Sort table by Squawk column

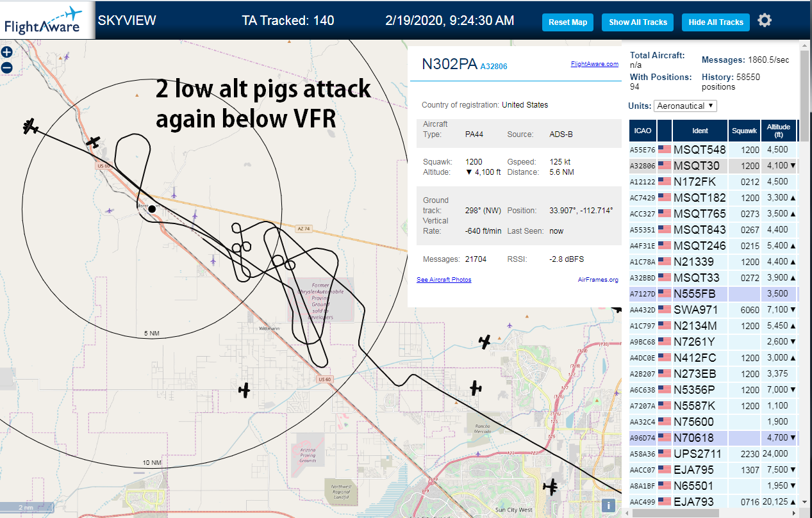pyautogui.click(x=745, y=131)
